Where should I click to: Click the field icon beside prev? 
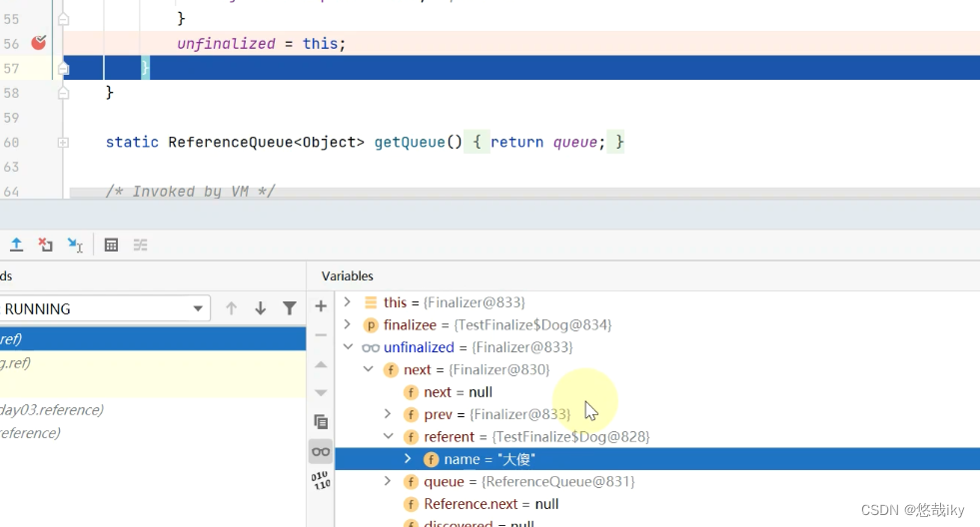[x=411, y=414]
